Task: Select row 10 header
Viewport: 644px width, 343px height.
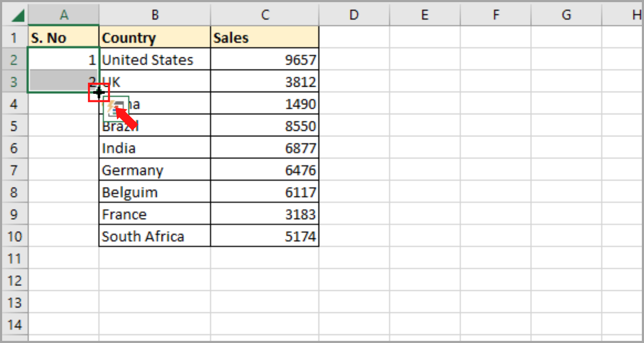Action: tap(14, 236)
